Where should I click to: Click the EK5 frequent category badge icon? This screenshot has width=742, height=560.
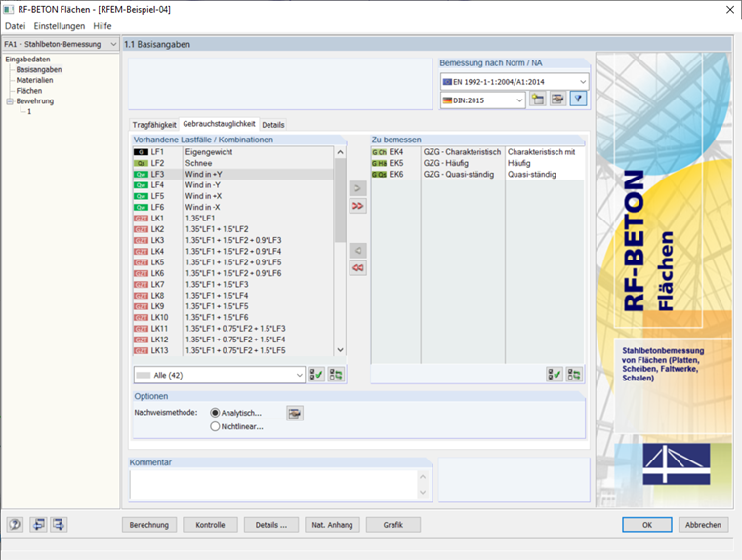(379, 163)
